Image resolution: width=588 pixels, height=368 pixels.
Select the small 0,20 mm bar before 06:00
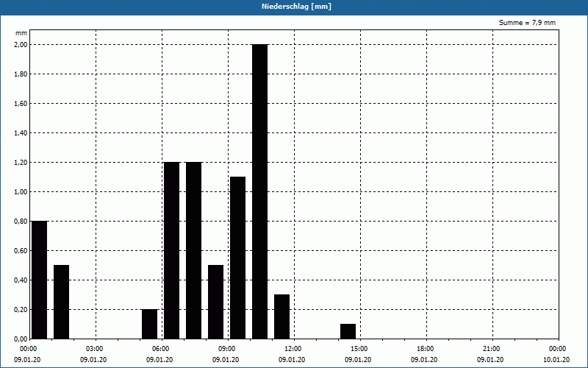[x=150, y=324]
